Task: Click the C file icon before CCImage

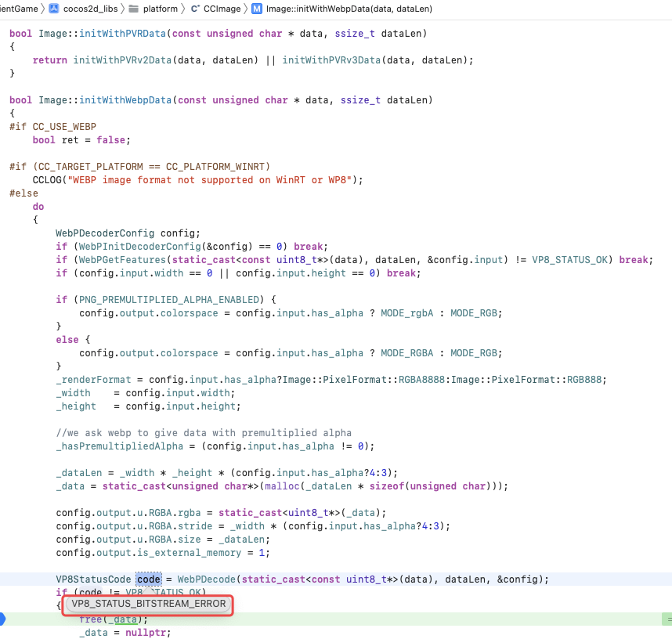Action: click(194, 9)
